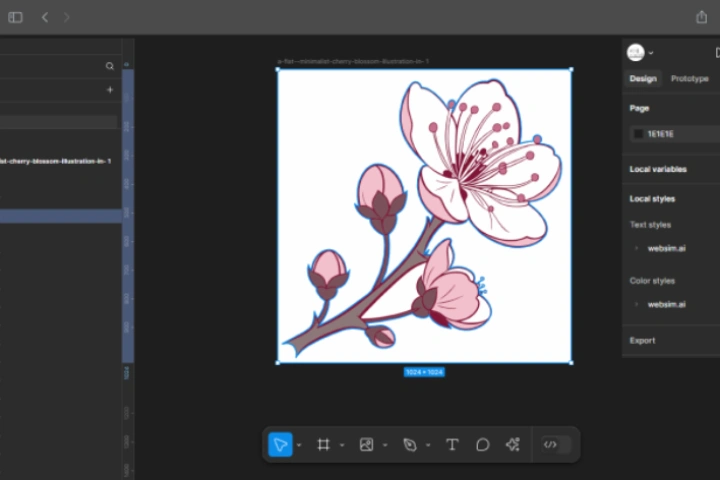Add a new page with the plus icon

point(109,90)
